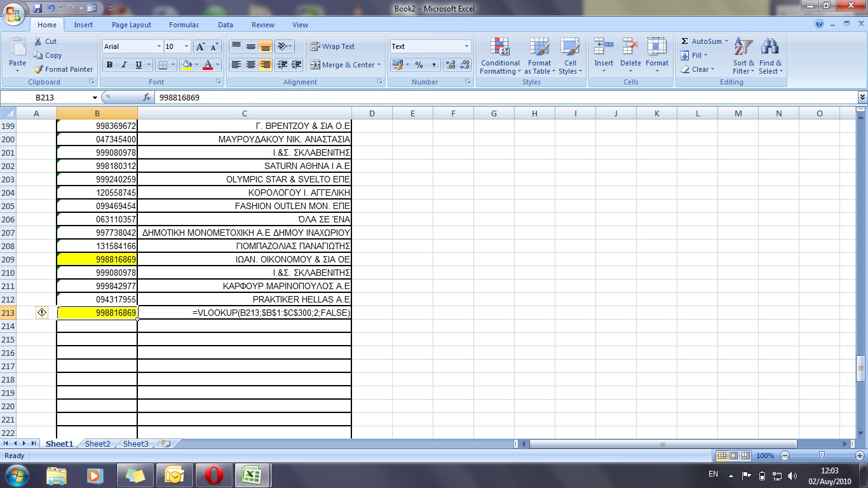This screenshot has height=488, width=868.
Task: Switch to Sheet2
Action: (98, 444)
